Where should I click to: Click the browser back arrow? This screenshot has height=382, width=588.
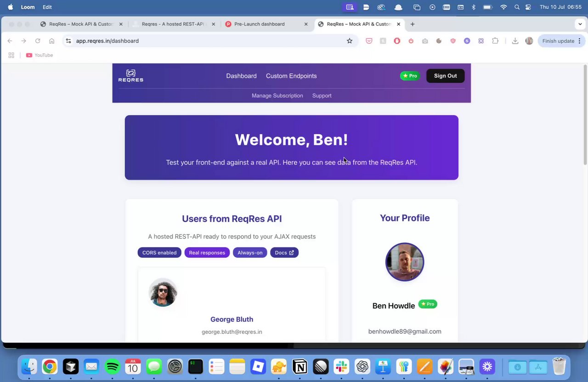pyautogui.click(x=10, y=41)
